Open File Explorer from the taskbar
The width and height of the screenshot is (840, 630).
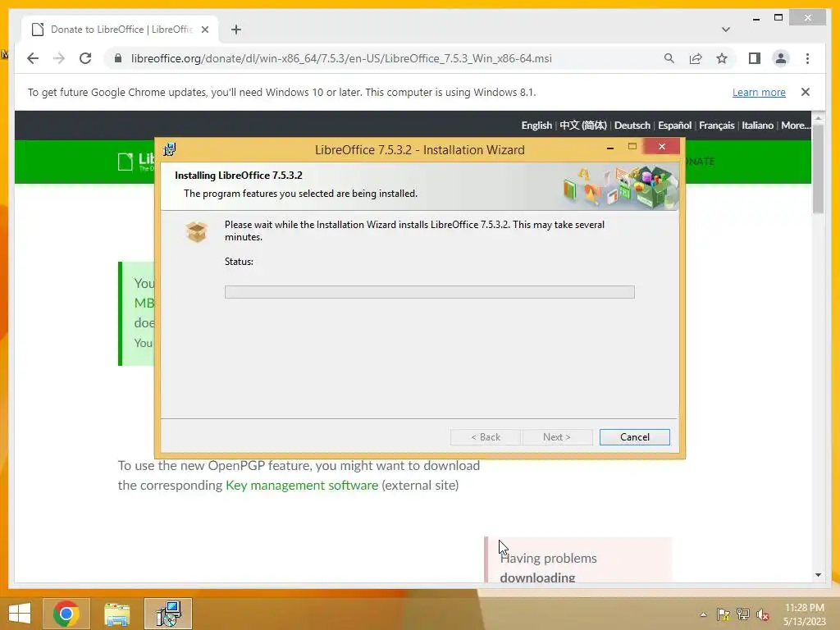(116, 614)
